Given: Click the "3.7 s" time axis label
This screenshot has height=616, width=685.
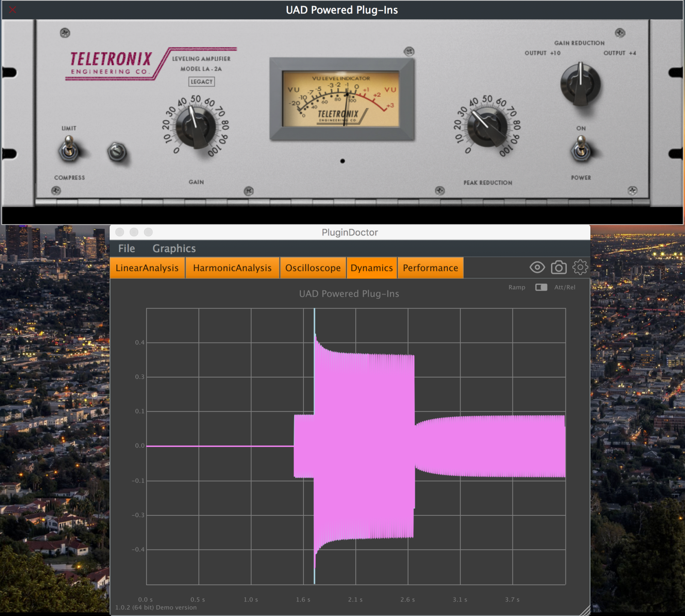Looking at the screenshot, I should point(512,599).
